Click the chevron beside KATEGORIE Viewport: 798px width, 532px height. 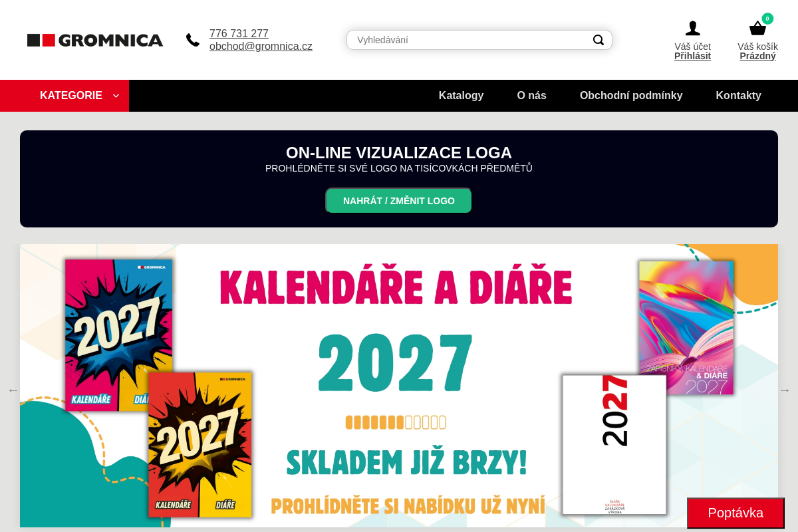point(116,96)
